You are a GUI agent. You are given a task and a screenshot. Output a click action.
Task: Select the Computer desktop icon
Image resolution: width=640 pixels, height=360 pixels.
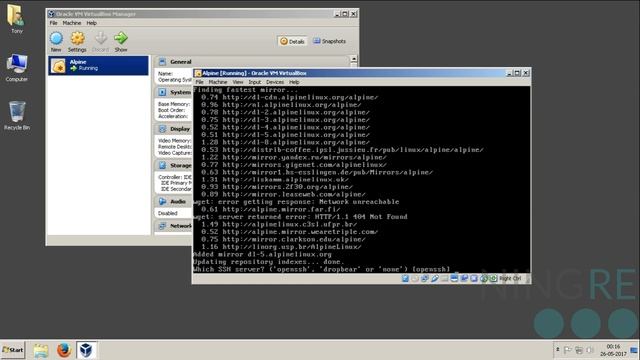[x=16, y=67]
